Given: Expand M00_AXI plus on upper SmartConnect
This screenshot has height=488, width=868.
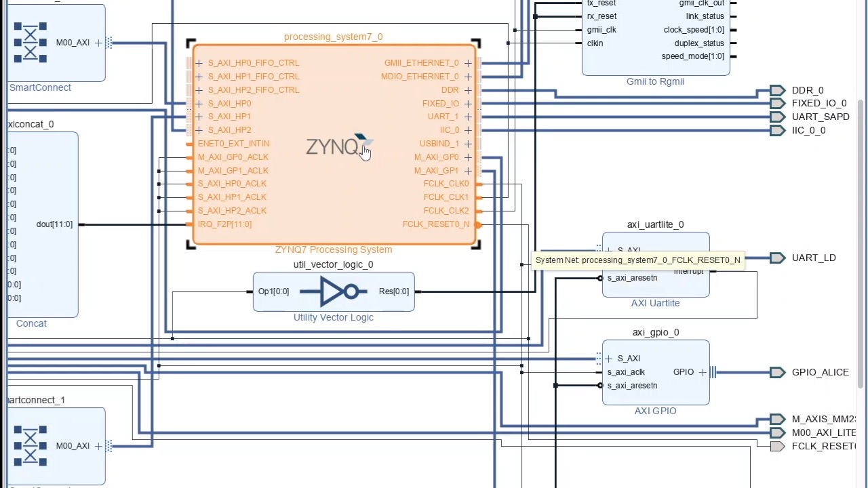Looking at the screenshot, I should tap(98, 43).
